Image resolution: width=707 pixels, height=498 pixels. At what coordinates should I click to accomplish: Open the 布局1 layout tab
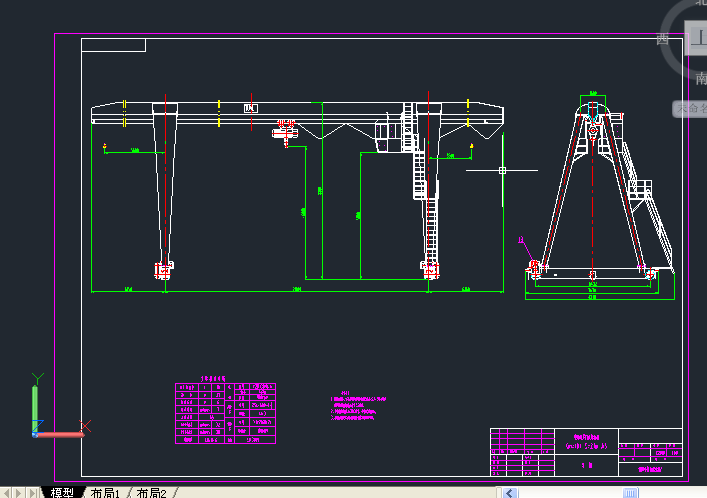105,493
